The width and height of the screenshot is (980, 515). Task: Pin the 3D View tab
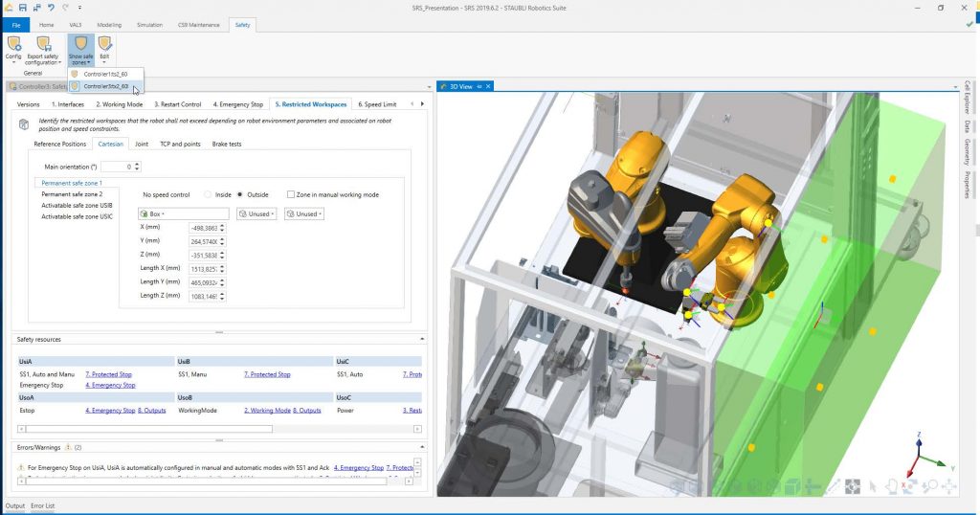point(479,86)
